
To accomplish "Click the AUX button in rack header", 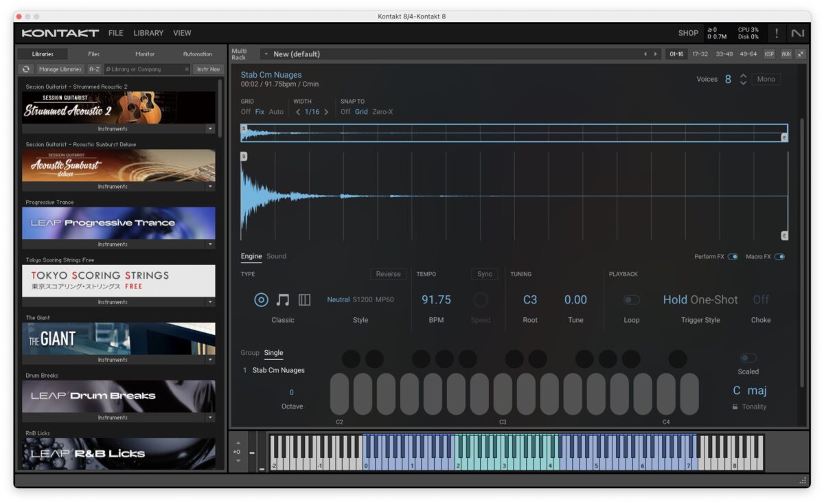I will (x=786, y=54).
